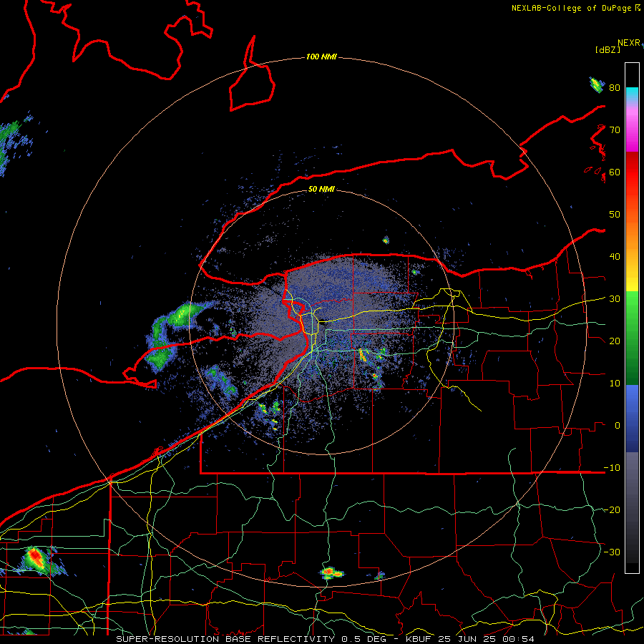The image size is (644, 644).
Task: Click the red segment of the dBZ color bar
Action: pyautogui.click(x=632, y=172)
